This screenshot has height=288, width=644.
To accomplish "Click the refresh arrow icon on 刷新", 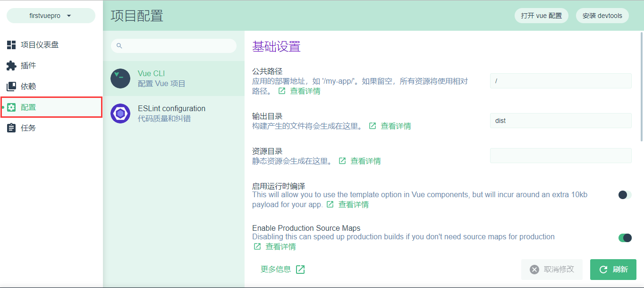I will (x=603, y=270).
